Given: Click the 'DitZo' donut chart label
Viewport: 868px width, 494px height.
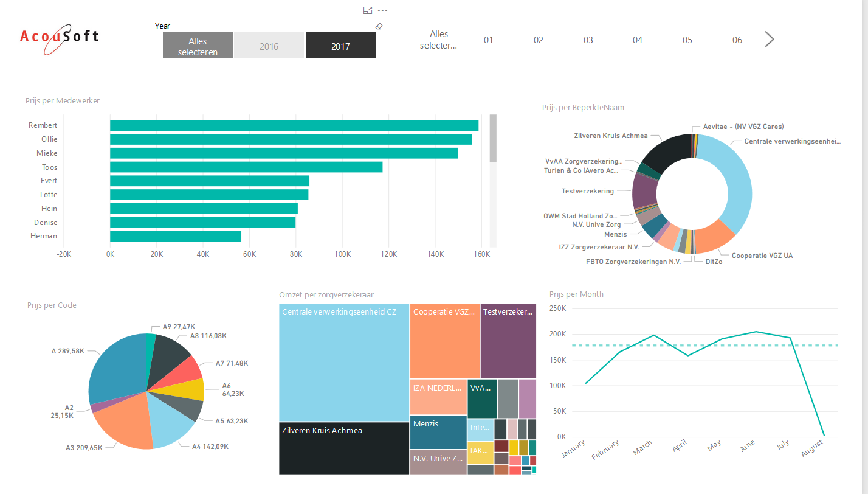Looking at the screenshot, I should coord(714,262).
